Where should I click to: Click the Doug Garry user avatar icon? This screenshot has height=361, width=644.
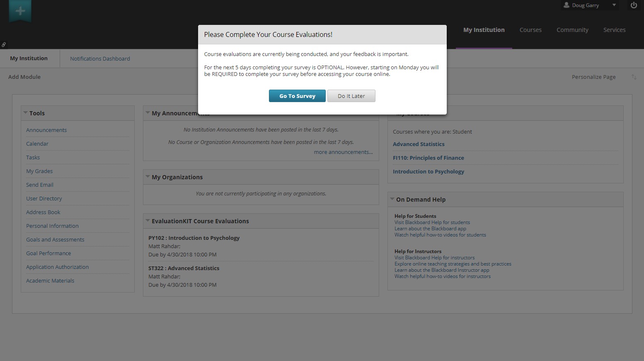[567, 5]
